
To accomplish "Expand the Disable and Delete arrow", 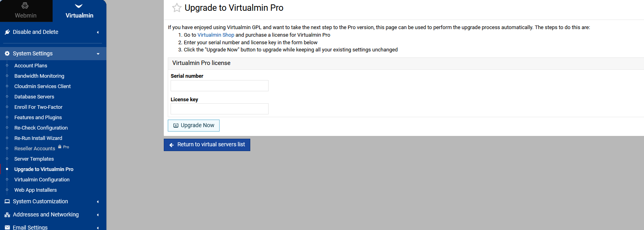I will [x=98, y=32].
